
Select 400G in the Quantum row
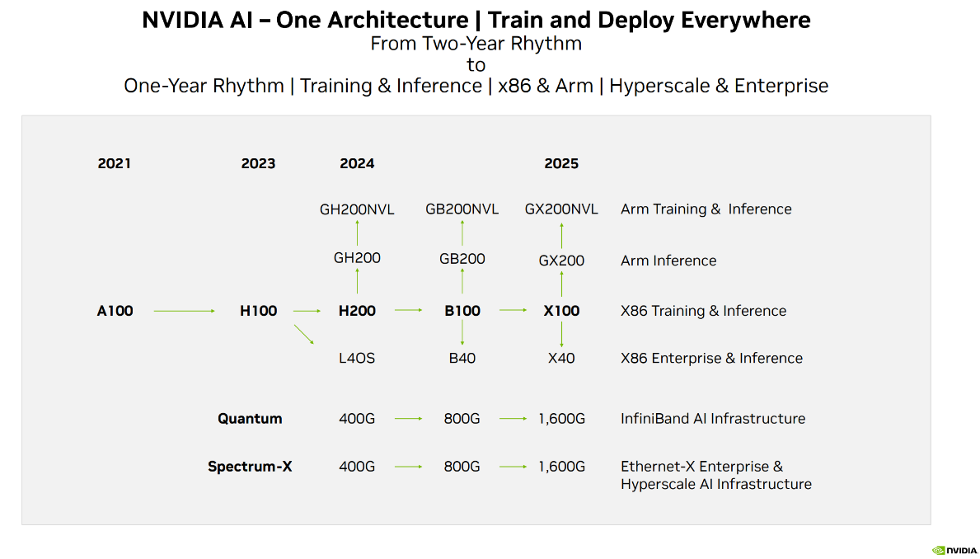click(x=357, y=419)
